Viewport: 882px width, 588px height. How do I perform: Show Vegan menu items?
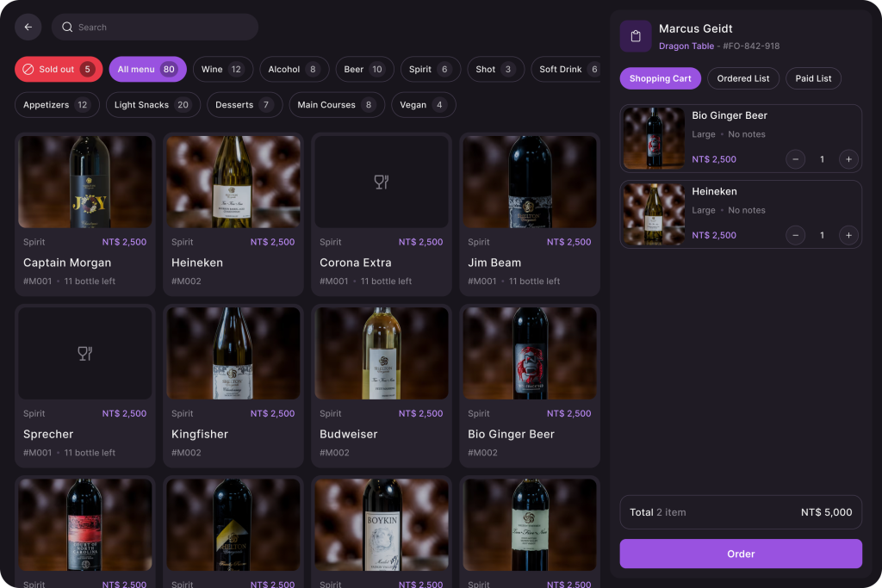[x=424, y=104]
